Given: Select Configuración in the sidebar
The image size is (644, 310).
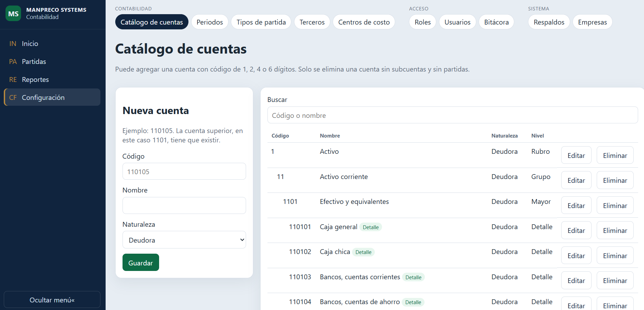Looking at the screenshot, I should [x=52, y=97].
